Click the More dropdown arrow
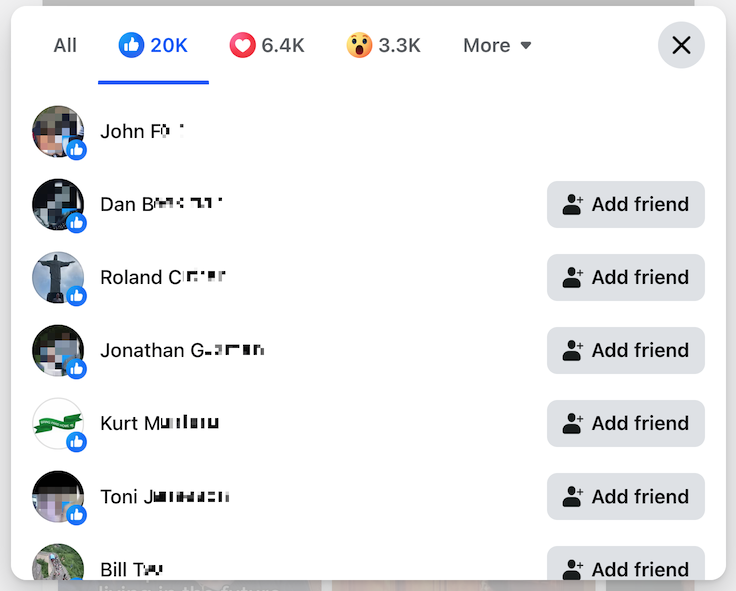736x591 pixels. click(x=526, y=46)
